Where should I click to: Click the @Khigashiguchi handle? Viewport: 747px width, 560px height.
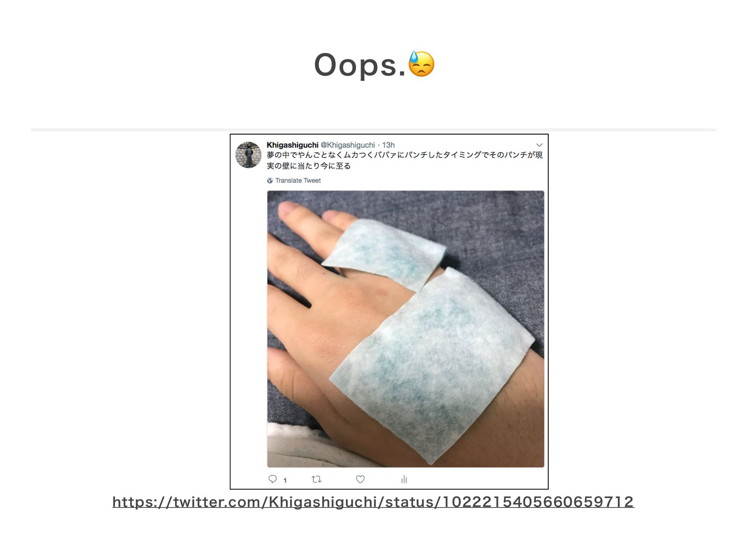click(347, 145)
